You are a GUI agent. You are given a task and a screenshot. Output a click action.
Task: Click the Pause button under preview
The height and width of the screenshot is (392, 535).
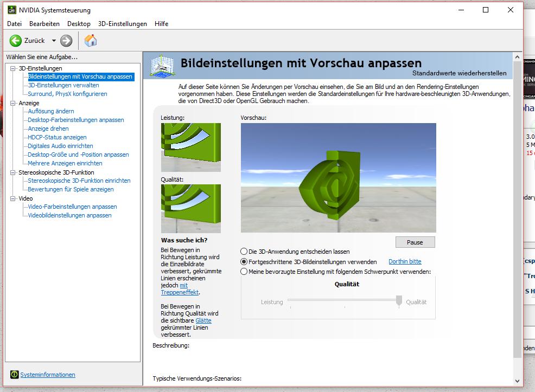[x=415, y=242]
